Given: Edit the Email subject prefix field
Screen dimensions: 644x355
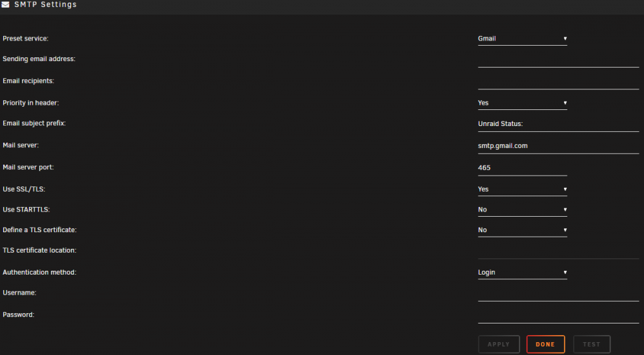Looking at the screenshot, I should click(558, 124).
